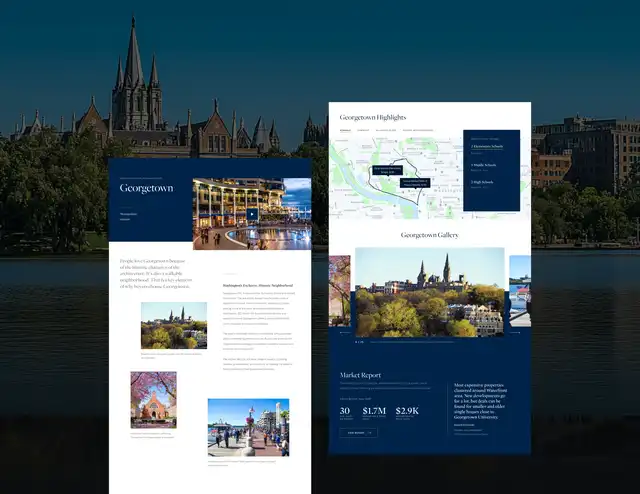Choose 'High Schools' in schools panel
Image resolution: width=640 pixels, height=494 pixels.
(482, 182)
